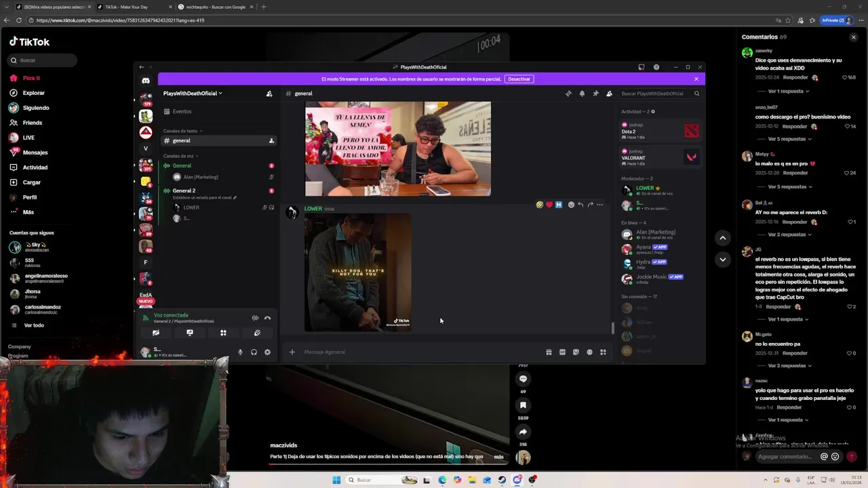The image size is (868, 488).
Task: Open Siguiendo in TikTok sidebar
Action: (35, 108)
